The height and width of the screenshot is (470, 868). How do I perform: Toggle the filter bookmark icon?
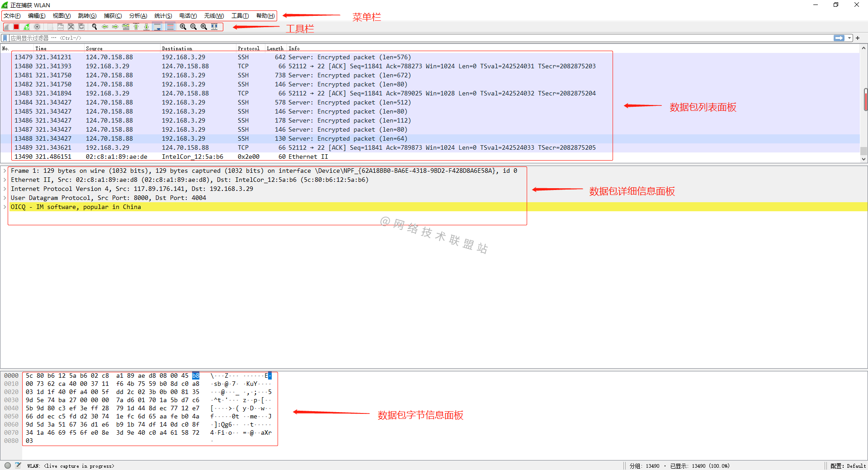[5, 38]
